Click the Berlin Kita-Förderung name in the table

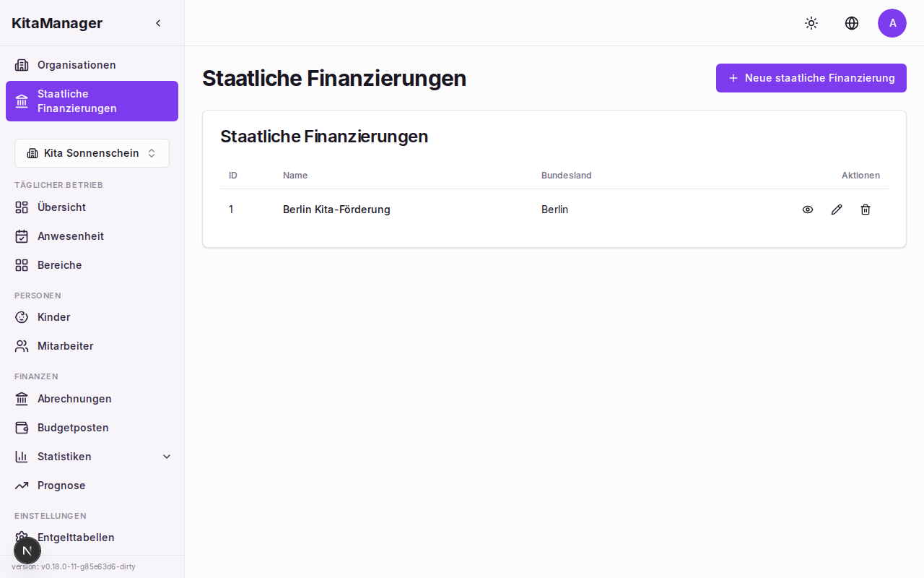click(x=336, y=210)
